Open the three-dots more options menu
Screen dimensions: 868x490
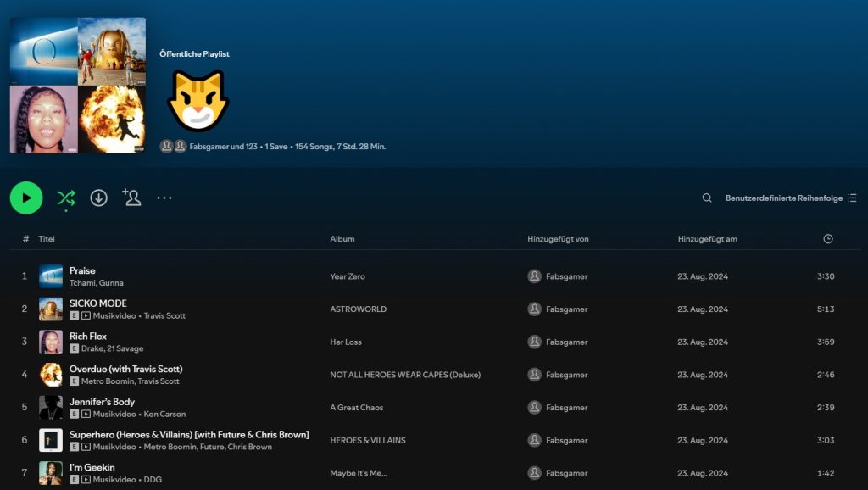(164, 198)
